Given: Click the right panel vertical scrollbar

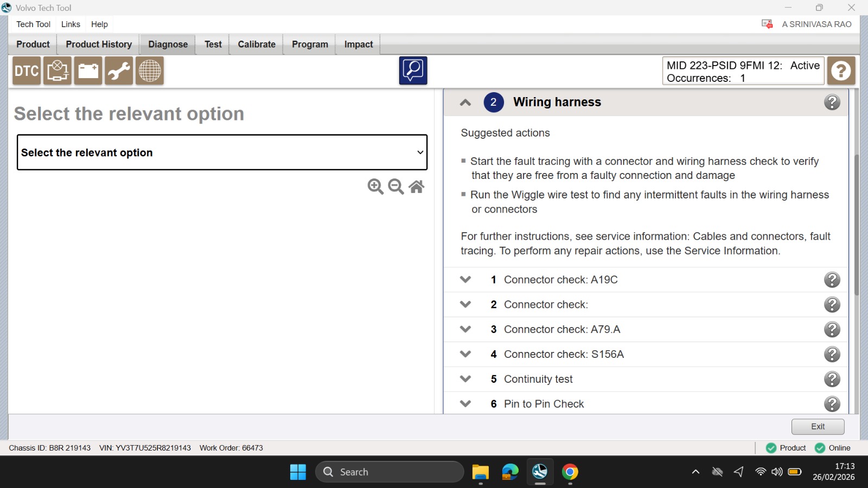Looking at the screenshot, I should click(x=856, y=225).
